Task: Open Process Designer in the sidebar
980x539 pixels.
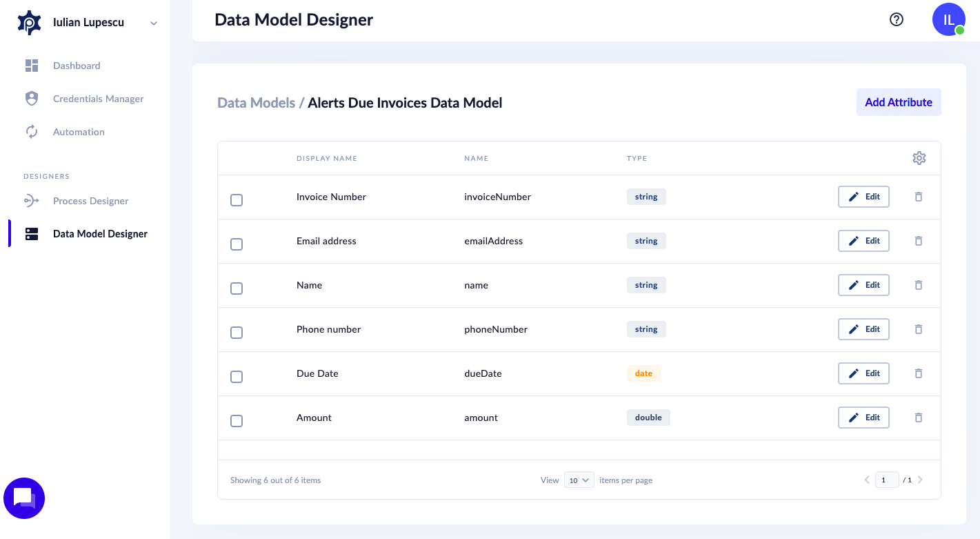Action: pos(90,201)
